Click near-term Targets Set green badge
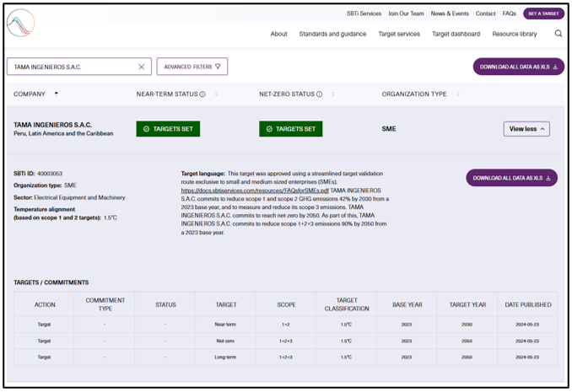 coord(168,129)
